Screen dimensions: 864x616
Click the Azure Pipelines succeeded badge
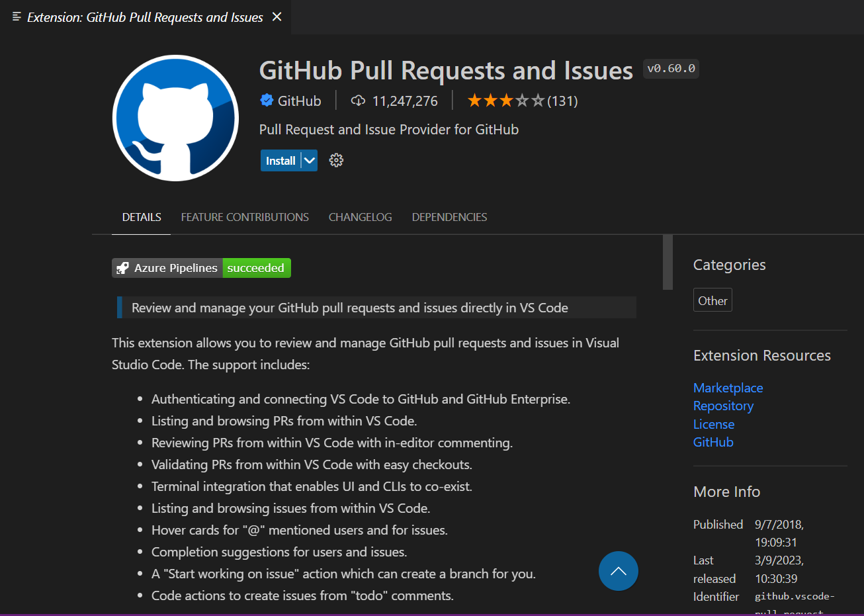[x=201, y=268]
